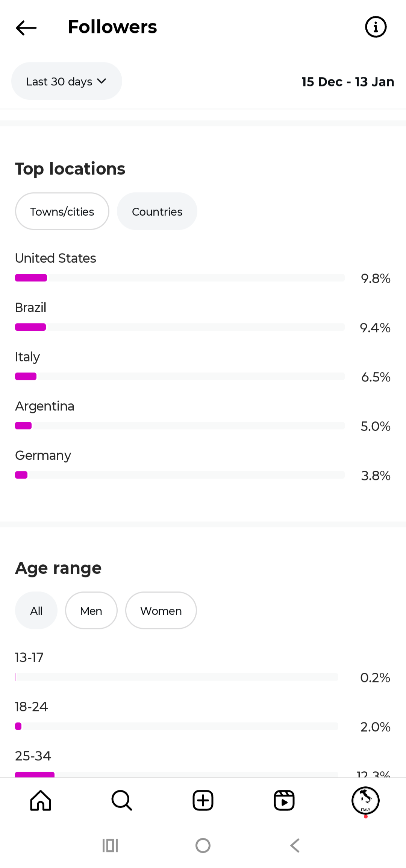Filter age range by Women

(x=161, y=611)
